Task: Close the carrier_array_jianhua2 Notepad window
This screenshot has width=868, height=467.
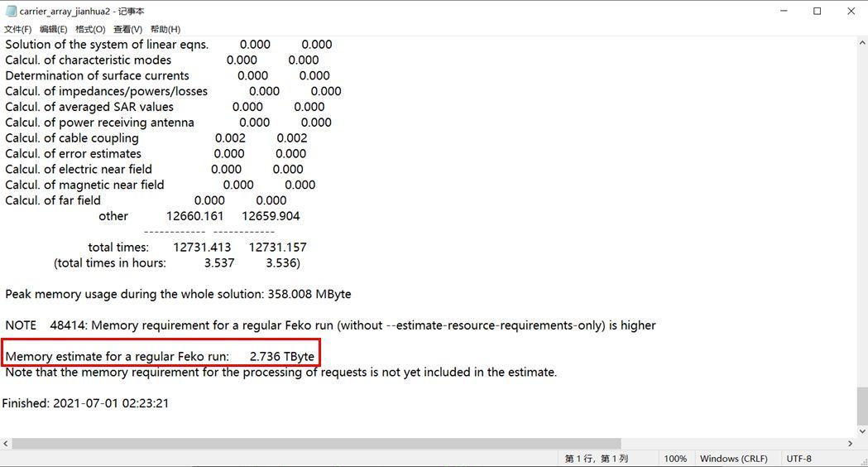Action: pyautogui.click(x=851, y=11)
